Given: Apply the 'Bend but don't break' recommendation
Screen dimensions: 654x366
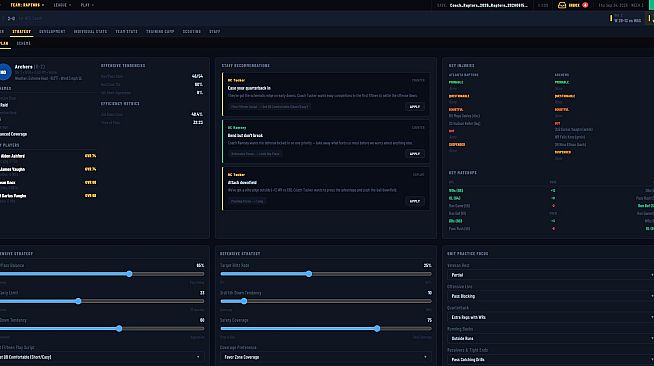Looking at the screenshot, I should click(x=415, y=154).
